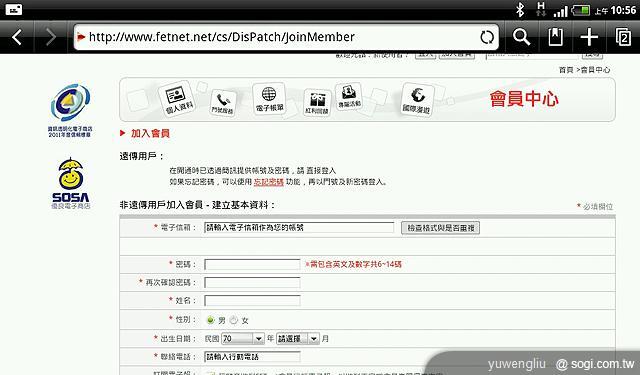Screen dimensions: 640x375
Task: Open the bookmarks icon in toolbar
Action: pyautogui.click(x=555, y=37)
